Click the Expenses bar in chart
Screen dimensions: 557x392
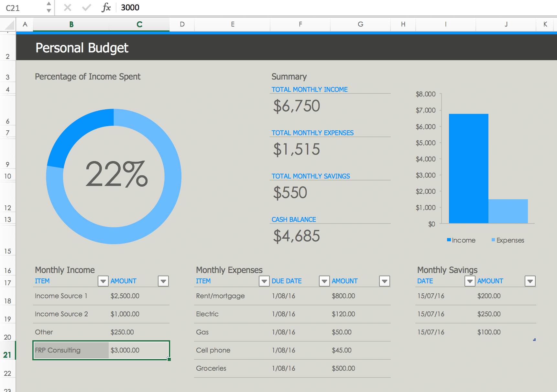508,211
